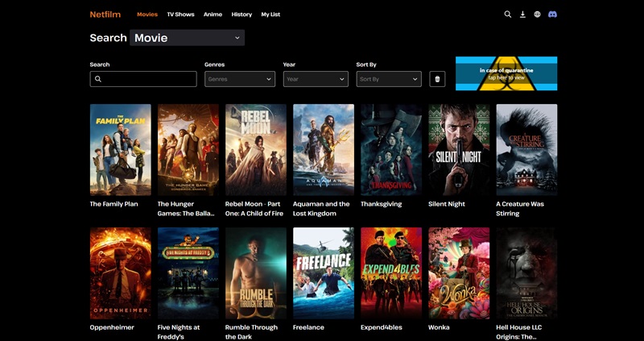This screenshot has height=341, width=644.
Task: Click 'Five Nights at Freddy's' title text
Action: 179,332
